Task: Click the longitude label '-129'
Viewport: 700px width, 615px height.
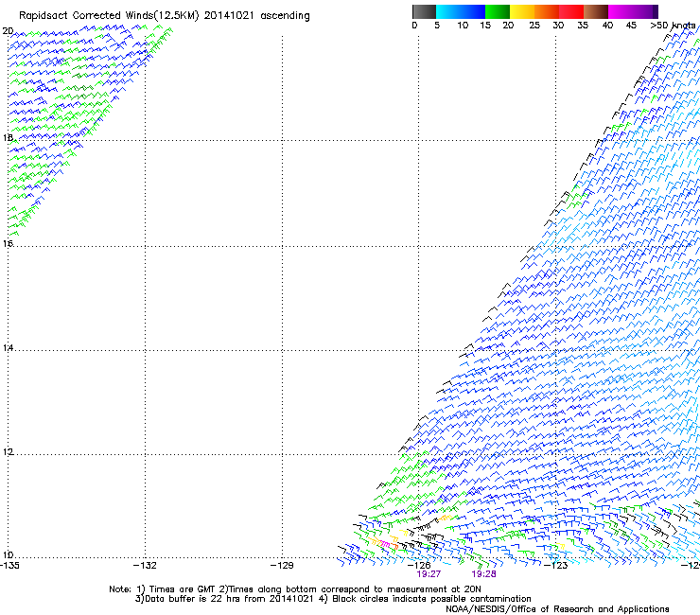Action: (x=282, y=566)
